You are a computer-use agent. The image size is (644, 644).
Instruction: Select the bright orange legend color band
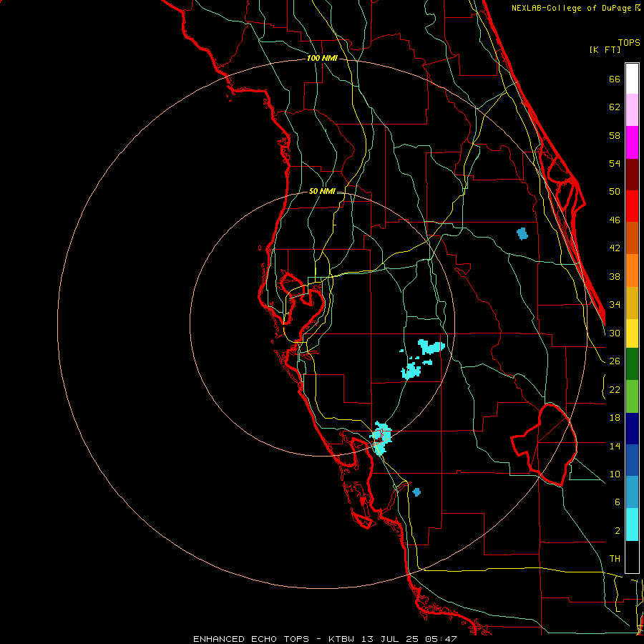click(632, 270)
